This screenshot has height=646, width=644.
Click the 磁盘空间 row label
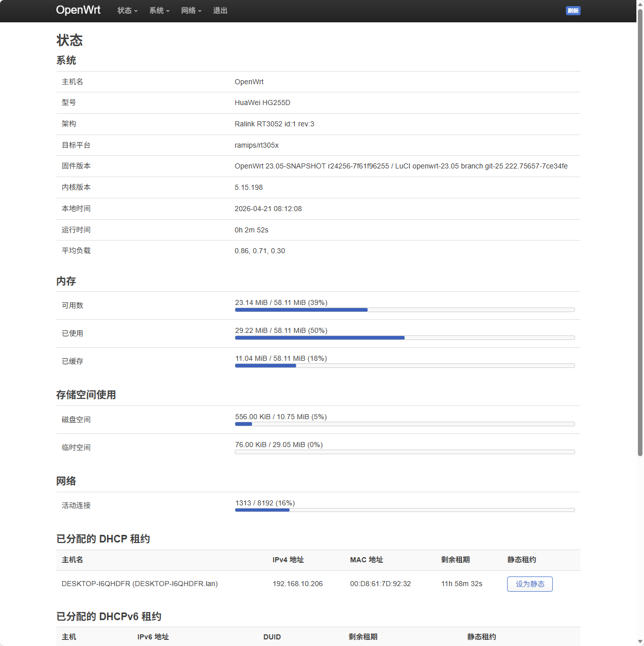[x=76, y=420]
